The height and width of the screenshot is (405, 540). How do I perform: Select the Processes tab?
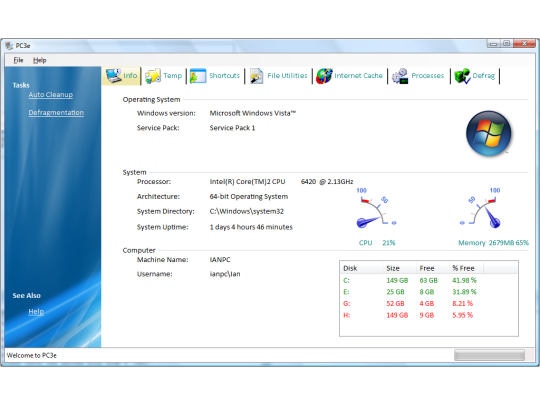point(418,76)
